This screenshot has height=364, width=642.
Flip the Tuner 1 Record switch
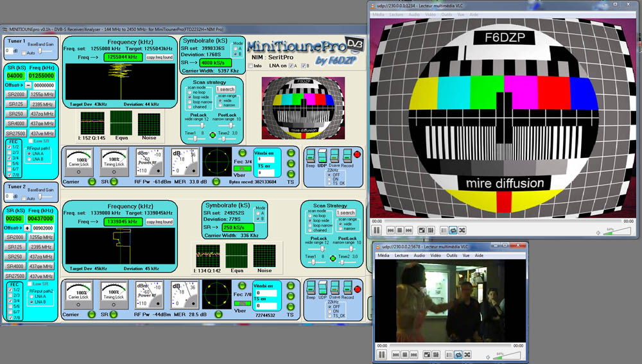347,155
